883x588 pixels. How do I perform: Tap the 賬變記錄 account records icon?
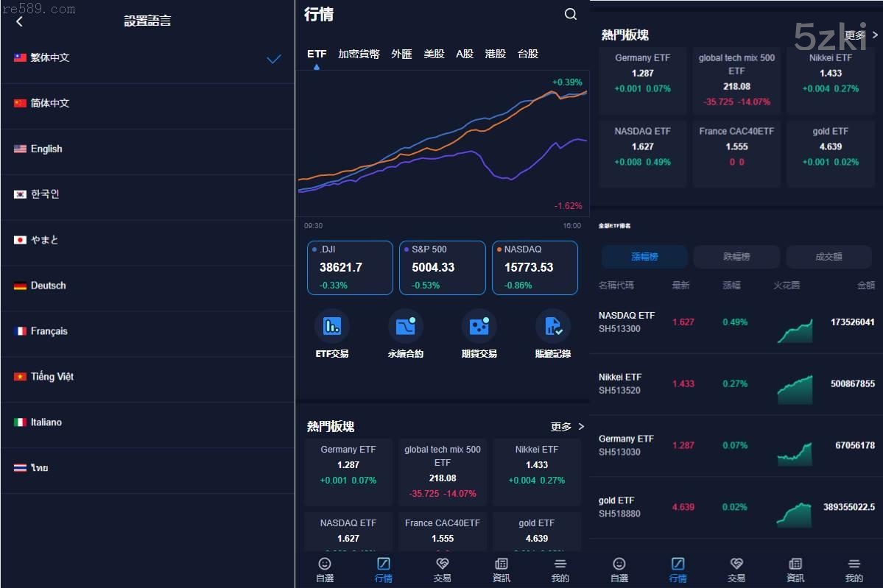tap(552, 326)
